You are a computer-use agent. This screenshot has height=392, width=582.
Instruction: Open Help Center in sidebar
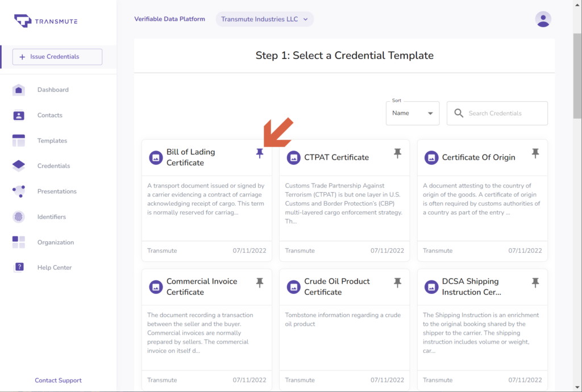54,268
